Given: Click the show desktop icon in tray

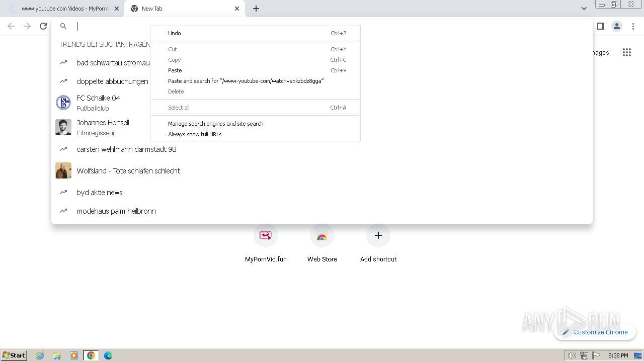Looking at the screenshot, I should click(638, 355).
